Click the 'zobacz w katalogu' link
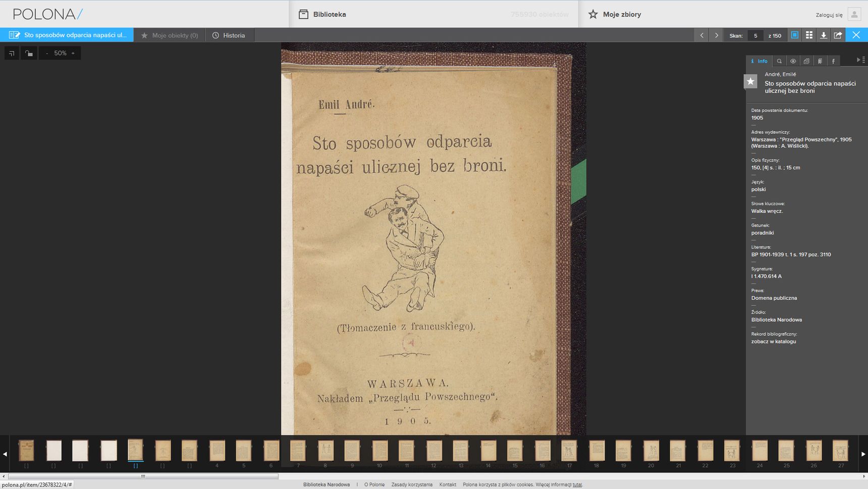Image resolution: width=868 pixels, height=489 pixels. click(774, 341)
